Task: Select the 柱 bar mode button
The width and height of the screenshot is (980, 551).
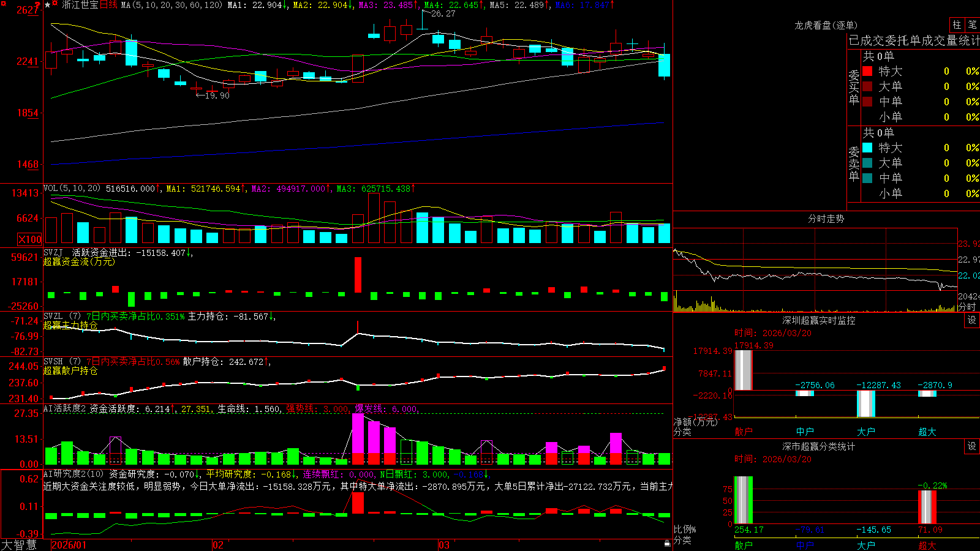Action: [x=957, y=24]
